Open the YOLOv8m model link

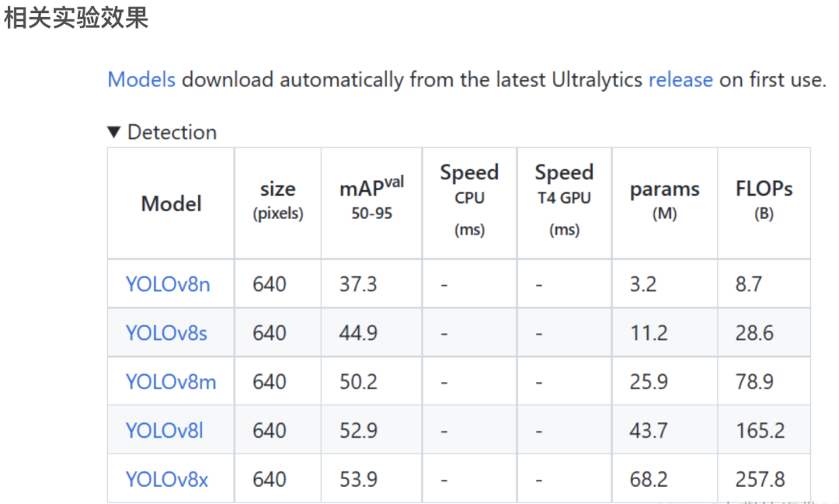pyautogui.click(x=171, y=382)
